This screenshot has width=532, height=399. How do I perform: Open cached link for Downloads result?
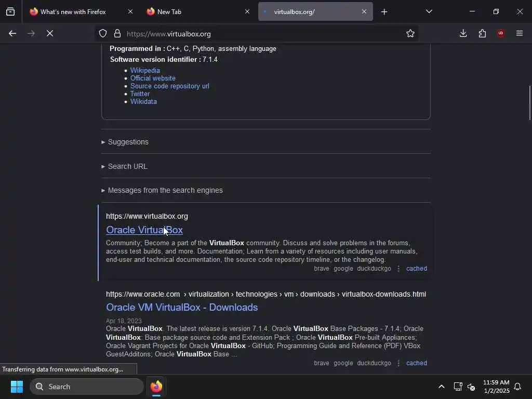pos(417,363)
